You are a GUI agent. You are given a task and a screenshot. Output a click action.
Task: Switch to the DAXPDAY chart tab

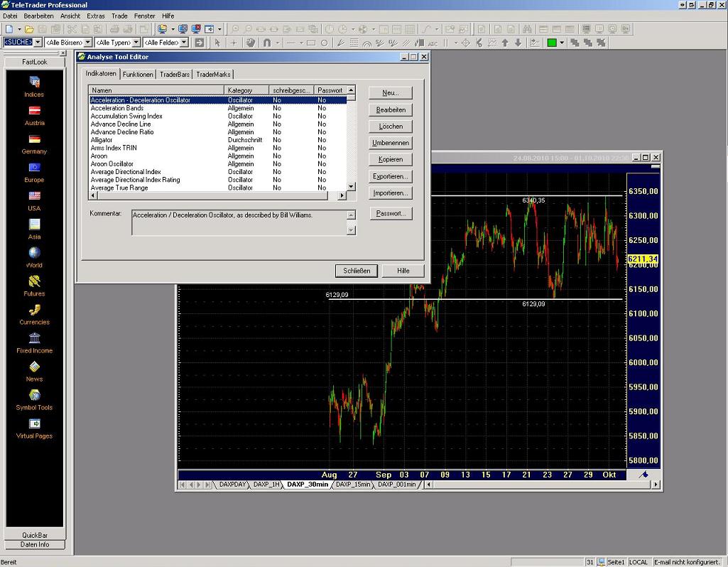[x=233, y=485]
